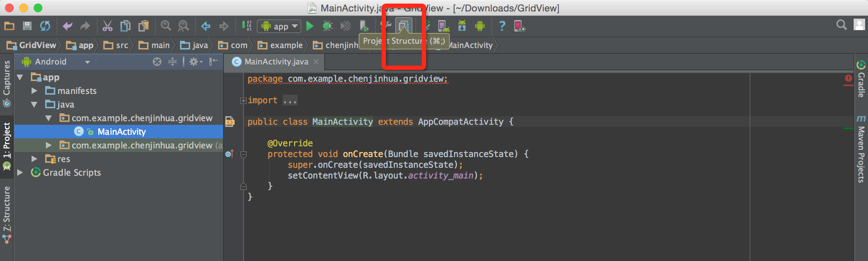The height and width of the screenshot is (261, 868).
Task: Click the Make Project binary-arrow icon
Action: tap(246, 26)
